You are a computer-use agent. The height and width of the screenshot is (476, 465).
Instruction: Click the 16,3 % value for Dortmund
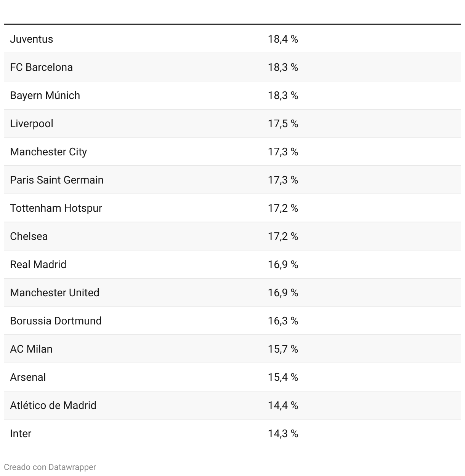point(283,321)
